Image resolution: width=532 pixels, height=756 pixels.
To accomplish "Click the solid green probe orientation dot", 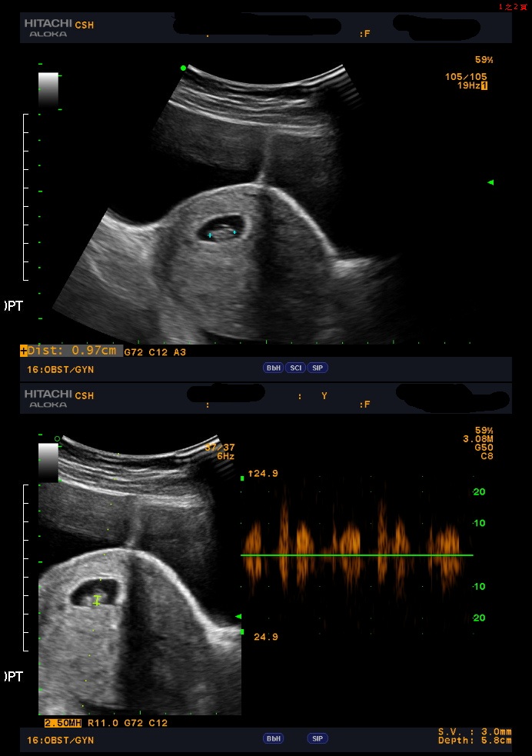I will (x=183, y=68).
